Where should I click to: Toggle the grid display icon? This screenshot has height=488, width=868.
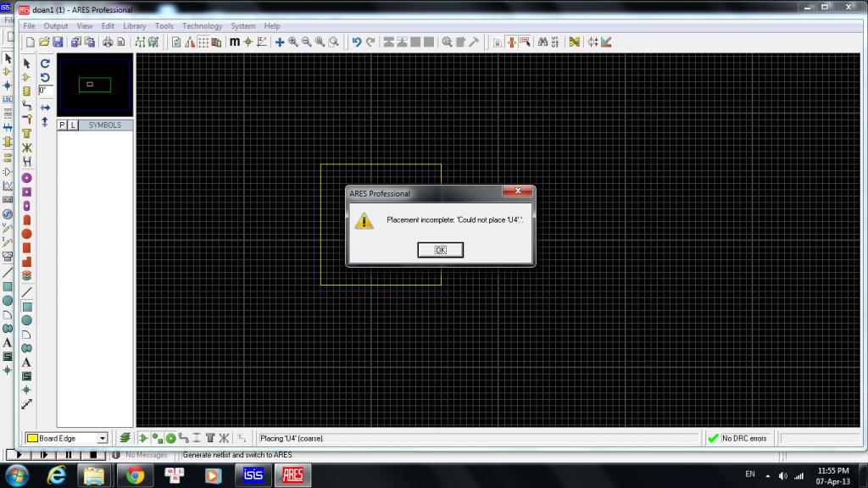(203, 42)
